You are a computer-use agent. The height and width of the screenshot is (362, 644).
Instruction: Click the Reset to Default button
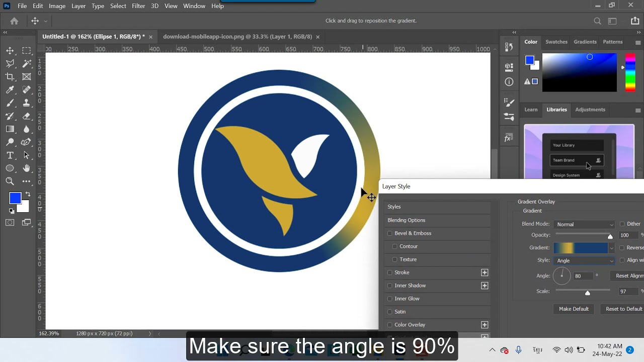[x=624, y=309]
